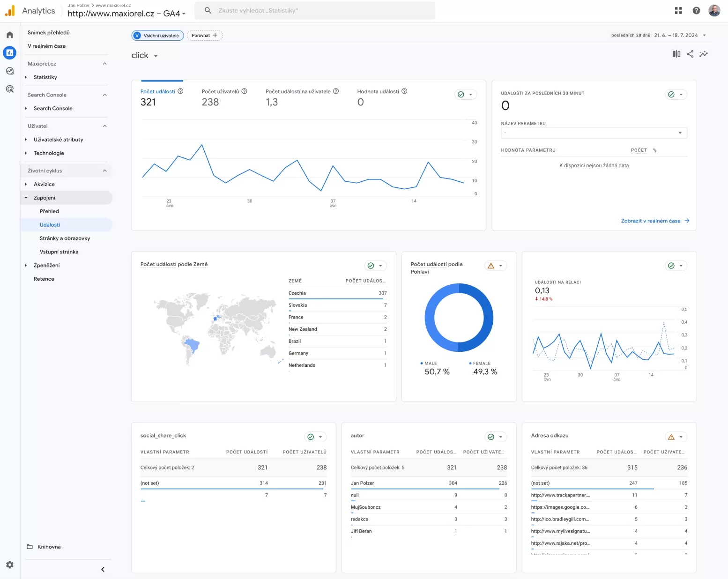This screenshot has height=579, width=728.
Task: Click data quality icon on social_share_click card
Action: point(311,437)
